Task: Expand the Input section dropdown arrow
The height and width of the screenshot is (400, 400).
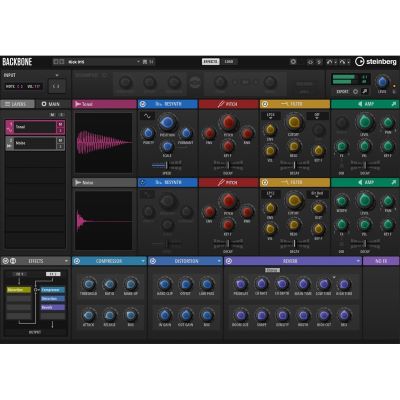Action: (57, 75)
